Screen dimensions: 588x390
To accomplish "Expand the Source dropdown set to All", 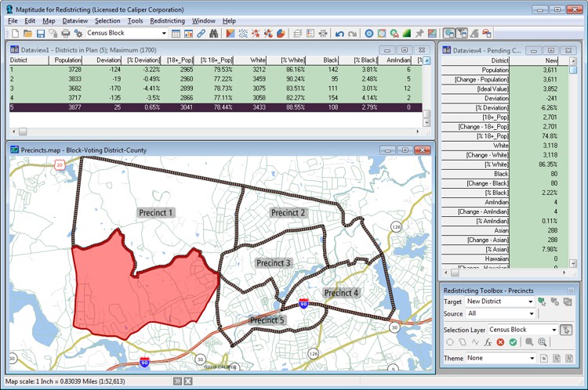I will 532,313.
